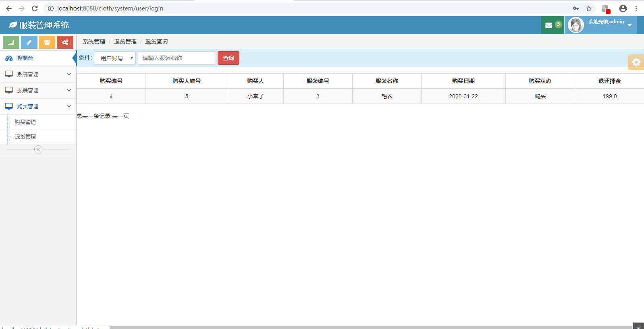Open the admin user dropdown caret
644x329 pixels.
coord(629,25)
